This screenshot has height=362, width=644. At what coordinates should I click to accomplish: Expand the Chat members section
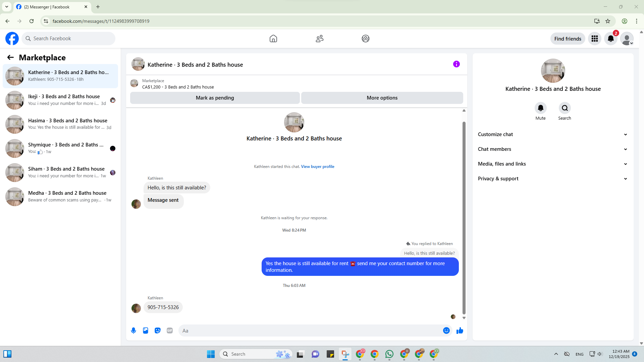pyautogui.click(x=552, y=149)
